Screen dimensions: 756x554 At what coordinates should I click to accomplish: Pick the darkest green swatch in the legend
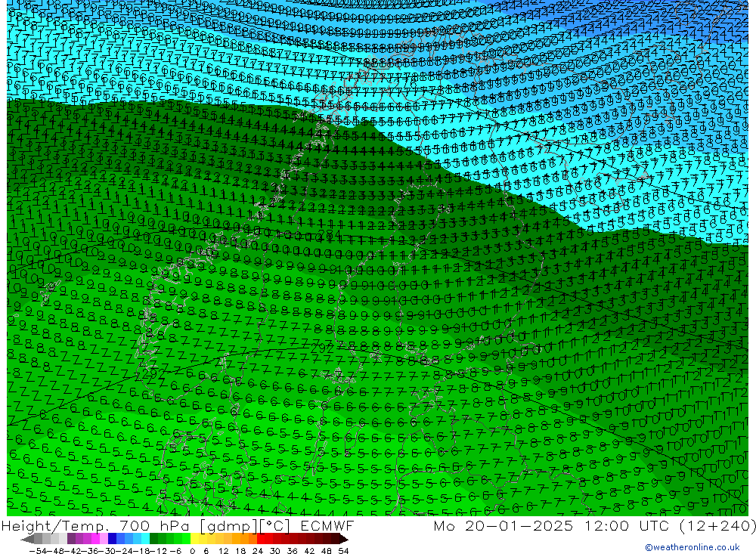tap(153, 539)
